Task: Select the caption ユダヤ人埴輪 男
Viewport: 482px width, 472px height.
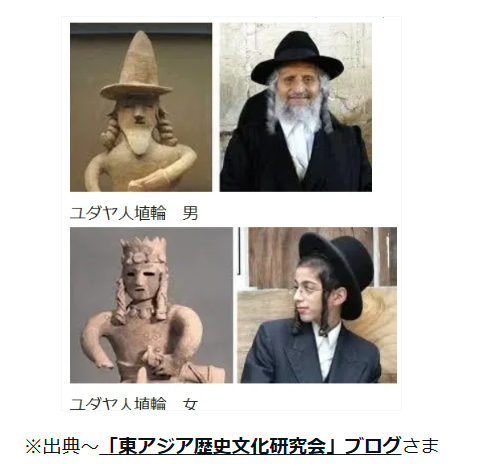Action: [x=134, y=213]
